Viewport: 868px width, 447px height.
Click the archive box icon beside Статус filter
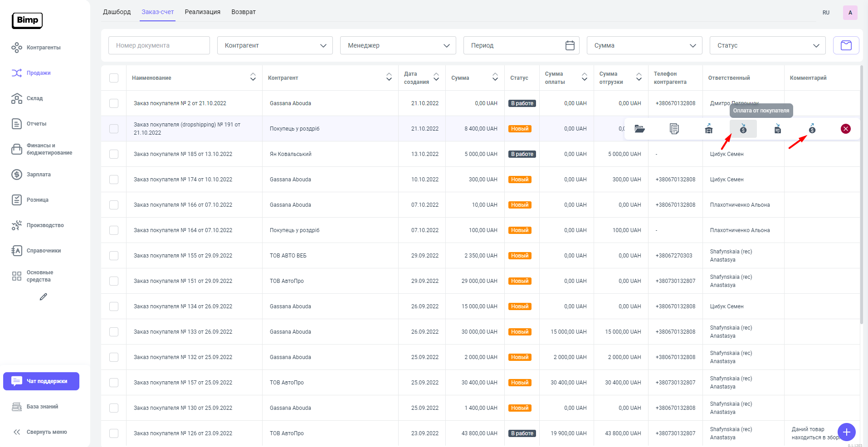(846, 45)
